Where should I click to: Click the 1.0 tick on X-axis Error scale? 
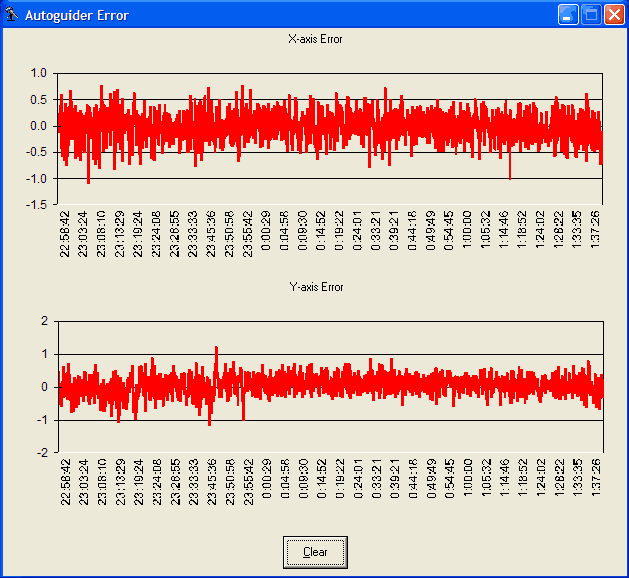[39, 73]
